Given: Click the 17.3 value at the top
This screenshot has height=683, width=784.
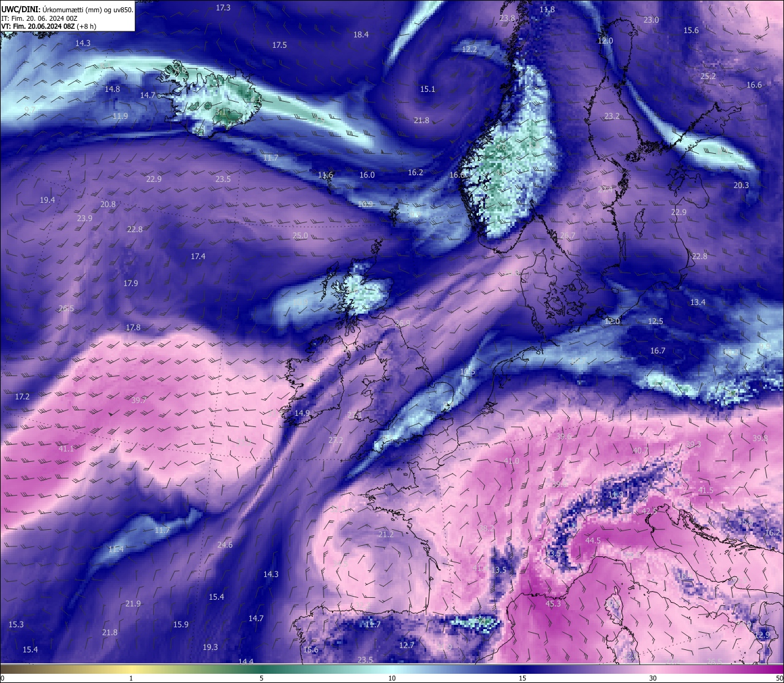Looking at the screenshot, I should click(x=224, y=7).
